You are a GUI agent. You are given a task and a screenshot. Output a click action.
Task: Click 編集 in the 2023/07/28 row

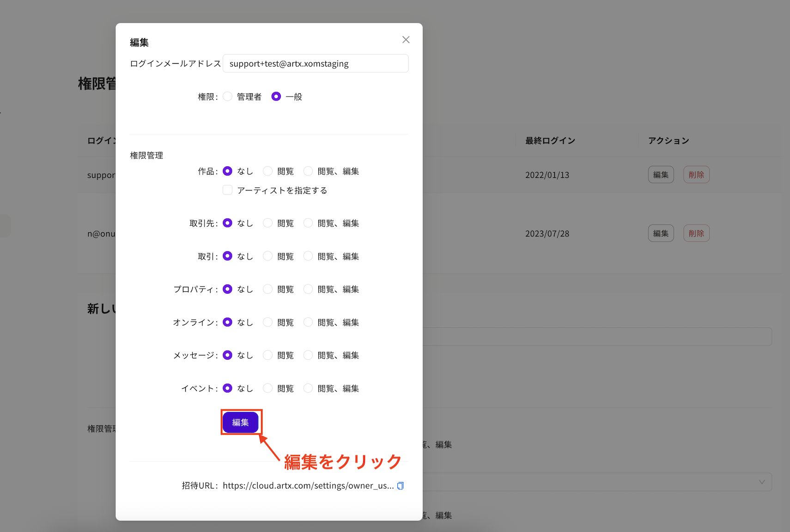point(661,233)
